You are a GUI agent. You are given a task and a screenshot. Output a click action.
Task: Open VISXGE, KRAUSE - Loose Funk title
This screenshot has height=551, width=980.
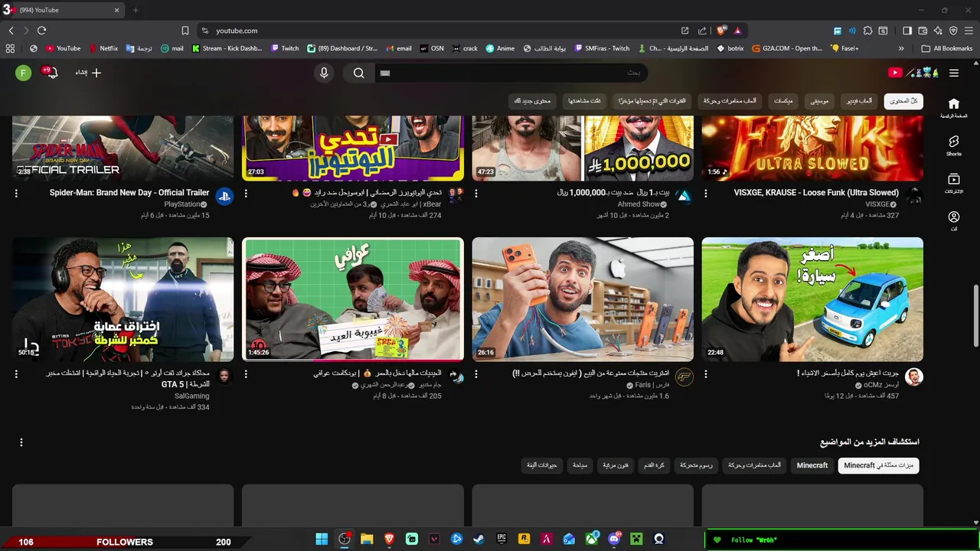pos(816,193)
